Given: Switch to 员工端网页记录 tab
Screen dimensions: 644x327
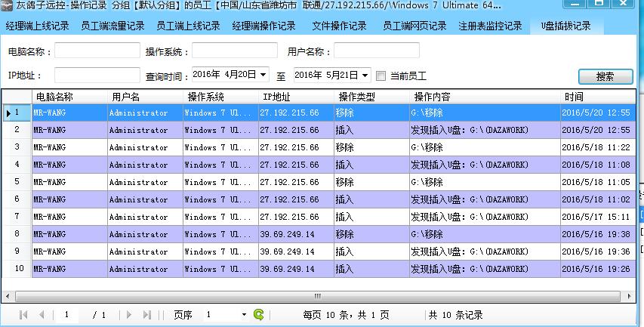Looking at the screenshot, I should coord(414,26).
